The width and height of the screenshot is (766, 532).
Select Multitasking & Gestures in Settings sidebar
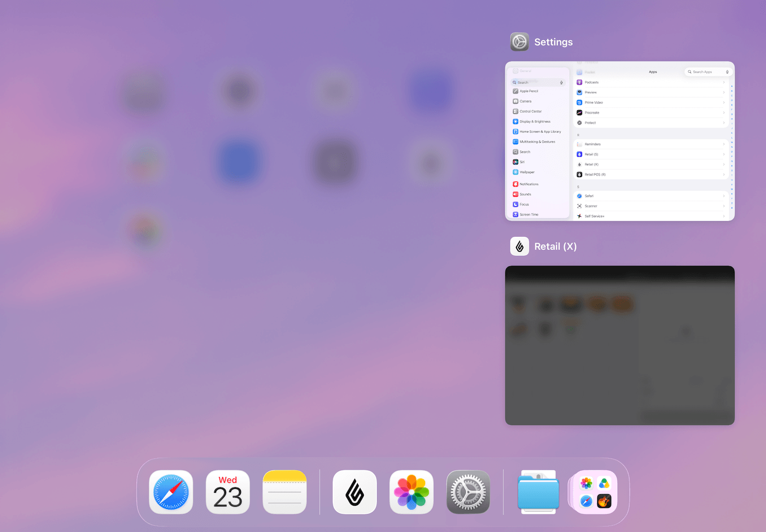pyautogui.click(x=538, y=142)
